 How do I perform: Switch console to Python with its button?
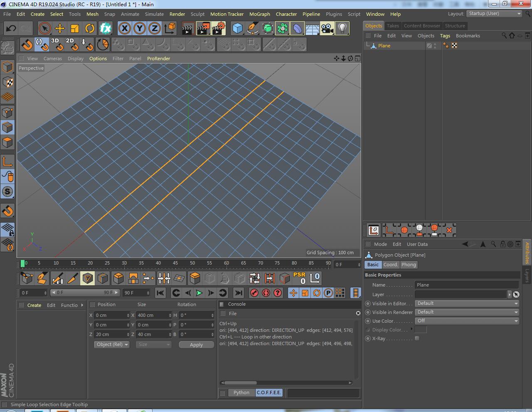pos(241,392)
